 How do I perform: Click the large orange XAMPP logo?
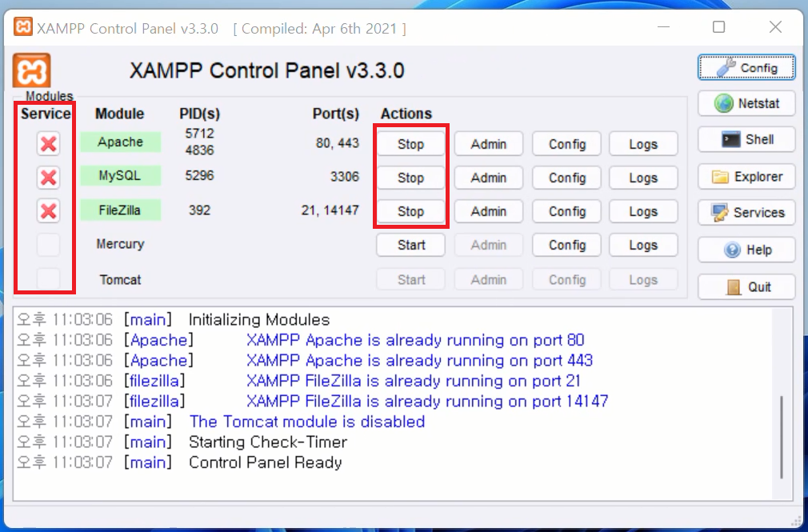click(31, 70)
